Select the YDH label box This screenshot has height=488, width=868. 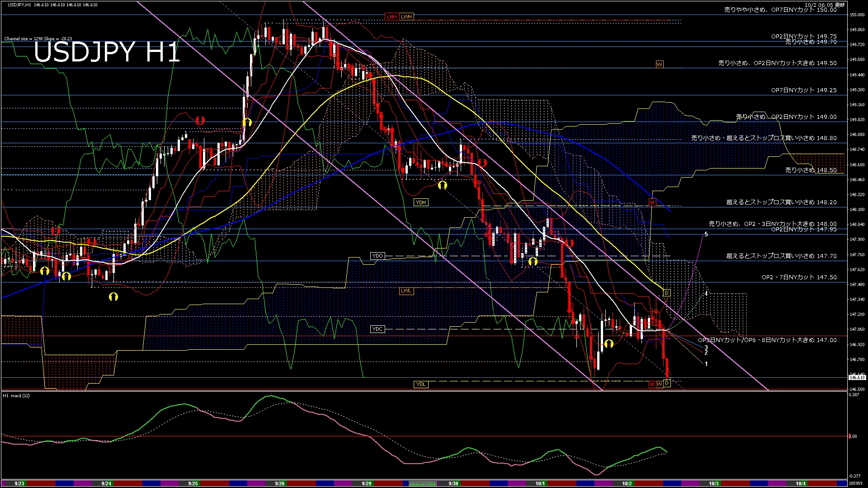[421, 202]
